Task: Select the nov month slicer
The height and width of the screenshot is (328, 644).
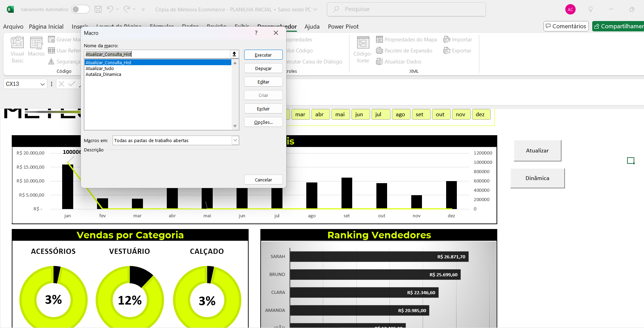Action: pos(461,115)
